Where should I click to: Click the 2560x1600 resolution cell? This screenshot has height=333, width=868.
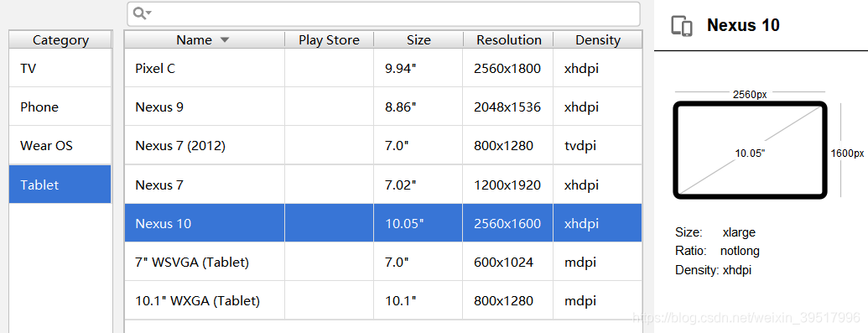(x=508, y=223)
